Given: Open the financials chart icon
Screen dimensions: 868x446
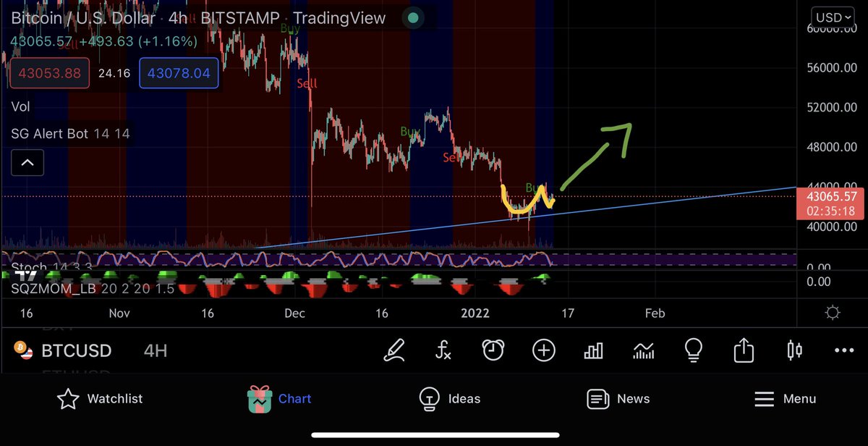Looking at the screenshot, I should coord(644,351).
